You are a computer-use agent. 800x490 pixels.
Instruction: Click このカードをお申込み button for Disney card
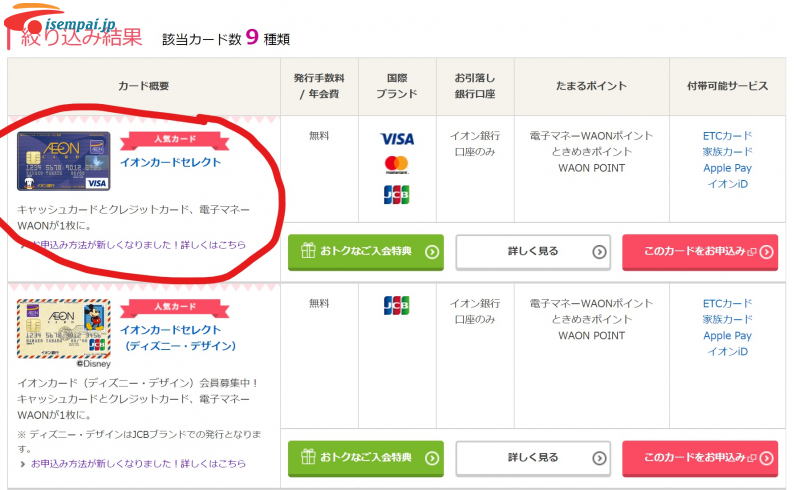click(700, 458)
